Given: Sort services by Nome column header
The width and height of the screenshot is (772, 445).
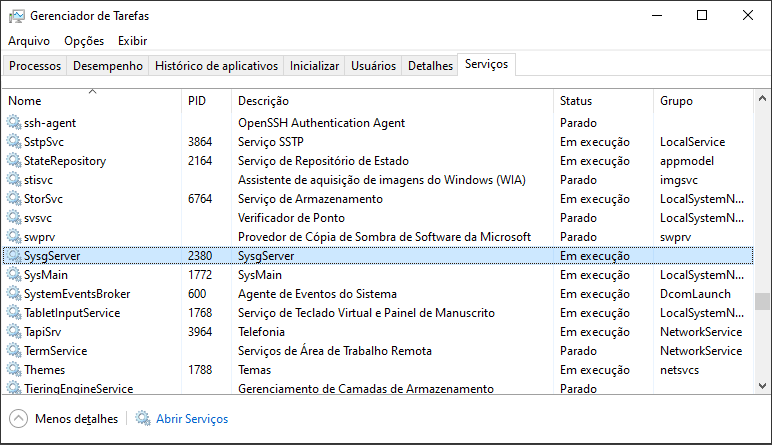Looking at the screenshot, I should pyautogui.click(x=92, y=100).
